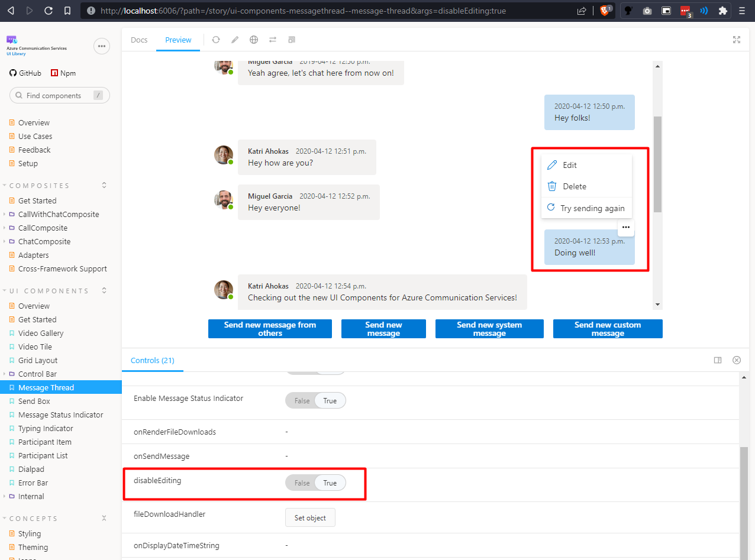Apply outlines via the last toolbar icon
Viewport: 755px width, 560px height.
[291, 40]
